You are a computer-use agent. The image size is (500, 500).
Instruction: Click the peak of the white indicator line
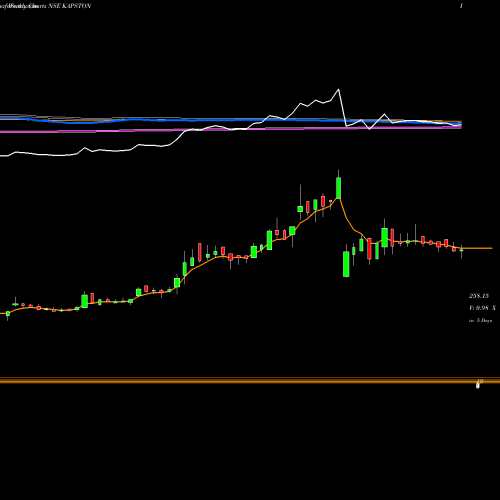point(339,89)
